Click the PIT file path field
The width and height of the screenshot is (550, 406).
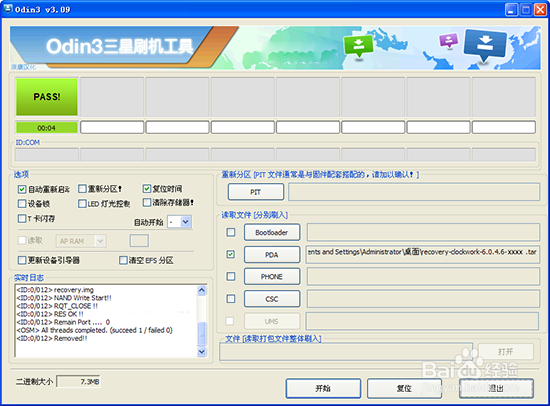[x=414, y=192]
